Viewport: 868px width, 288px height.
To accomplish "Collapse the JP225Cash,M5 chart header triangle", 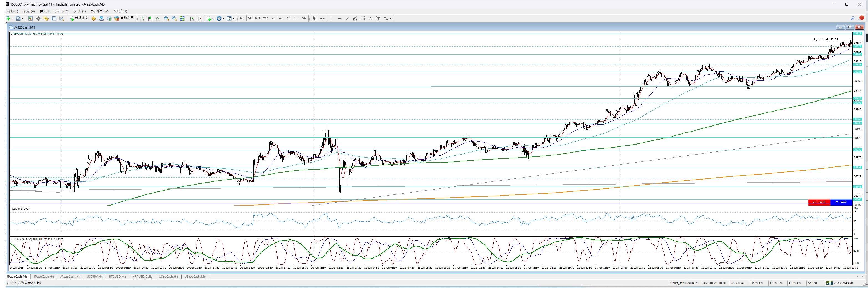I will (x=11, y=34).
